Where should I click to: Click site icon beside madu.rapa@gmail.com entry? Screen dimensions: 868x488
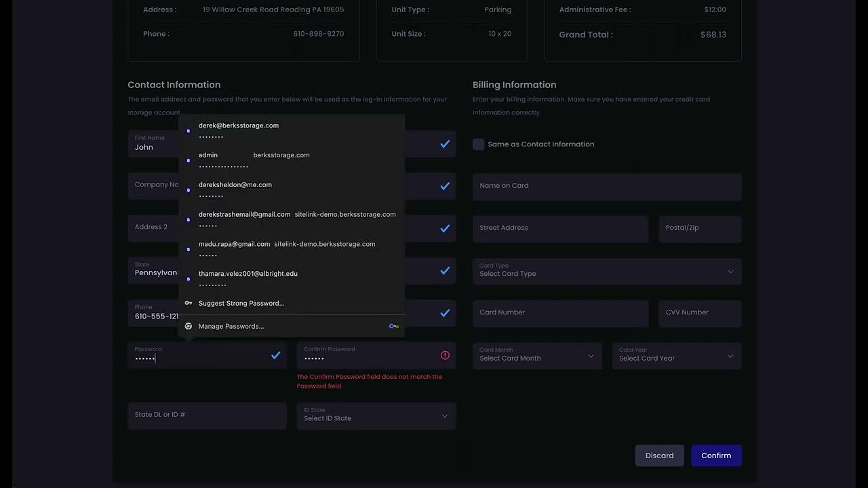[x=189, y=249]
